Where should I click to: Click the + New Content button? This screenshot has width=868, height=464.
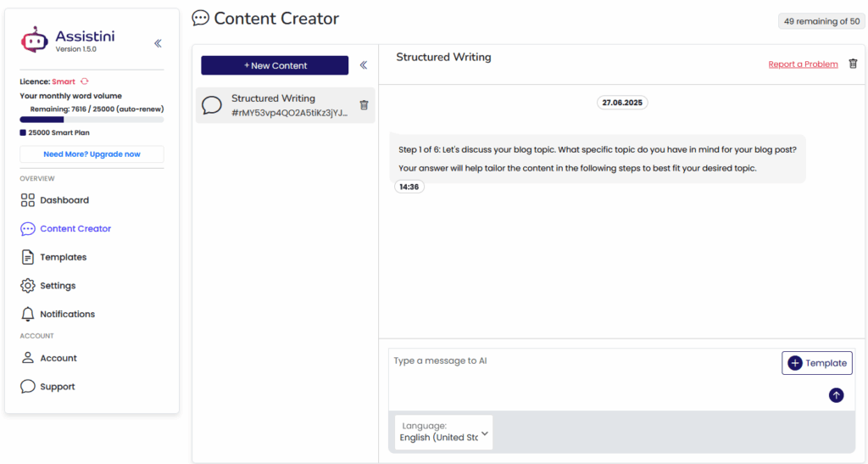[275, 65]
